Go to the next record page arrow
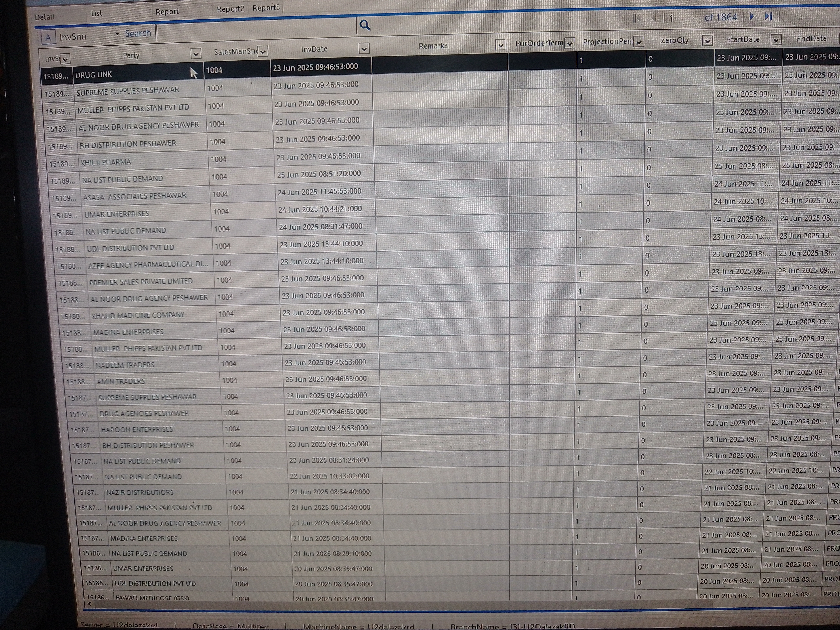840x630 pixels. coord(752,16)
